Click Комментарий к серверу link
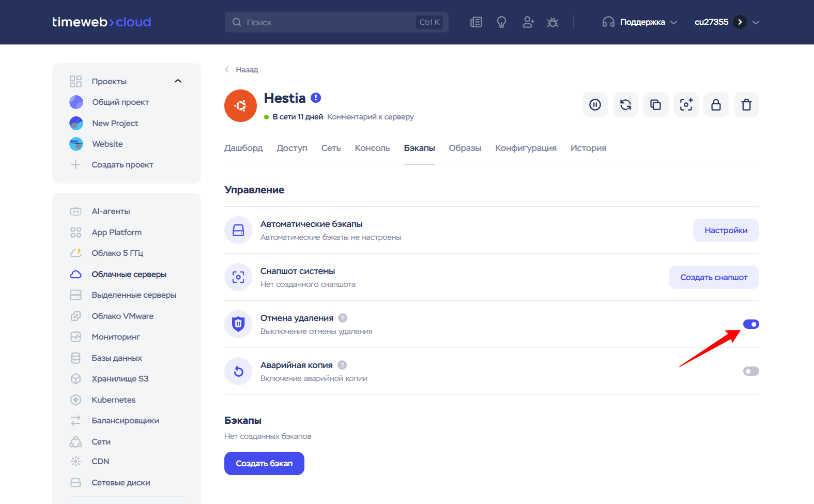The image size is (814, 504). (371, 117)
